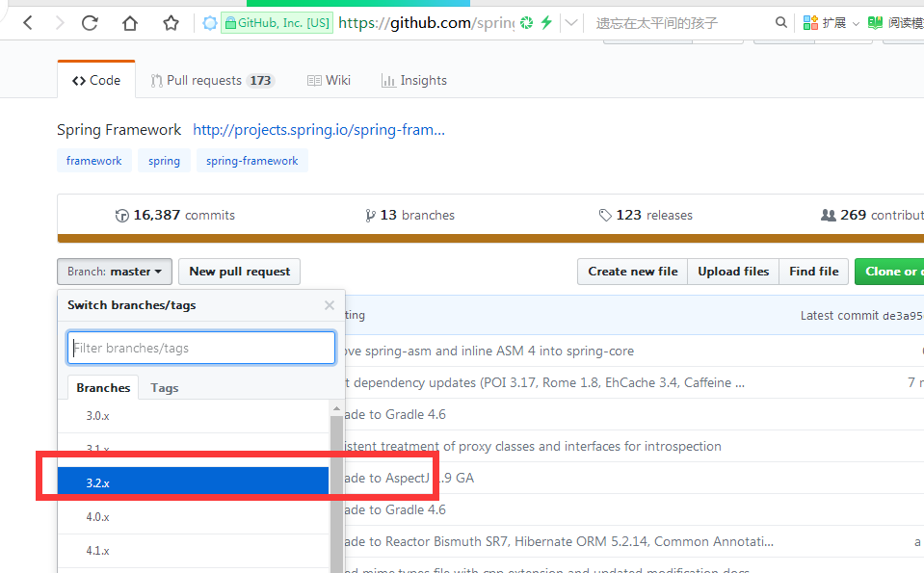Open the browser home page icon
Viewport: 924px width, 573px height.
(x=130, y=23)
